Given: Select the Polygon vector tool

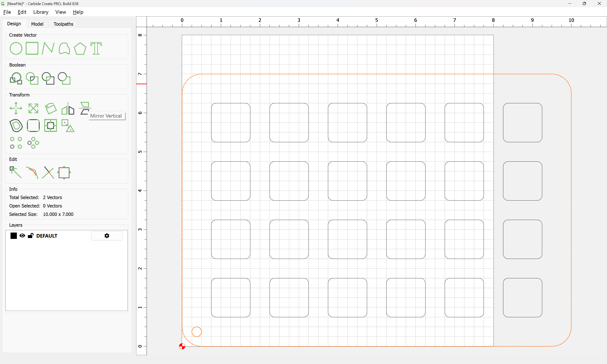Looking at the screenshot, I should 80,48.
